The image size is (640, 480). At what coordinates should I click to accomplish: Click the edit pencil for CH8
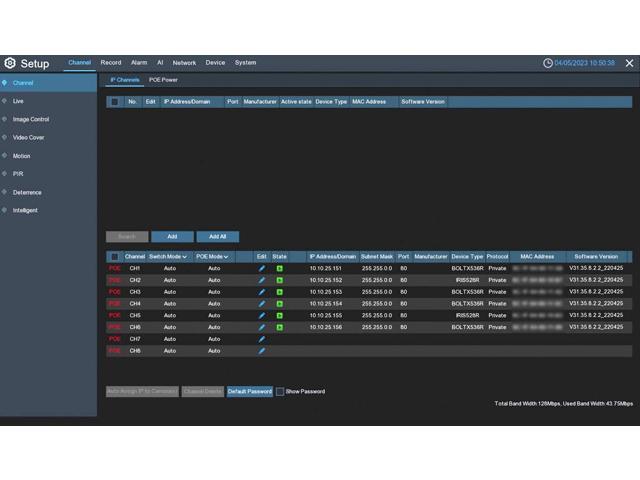tap(262, 351)
